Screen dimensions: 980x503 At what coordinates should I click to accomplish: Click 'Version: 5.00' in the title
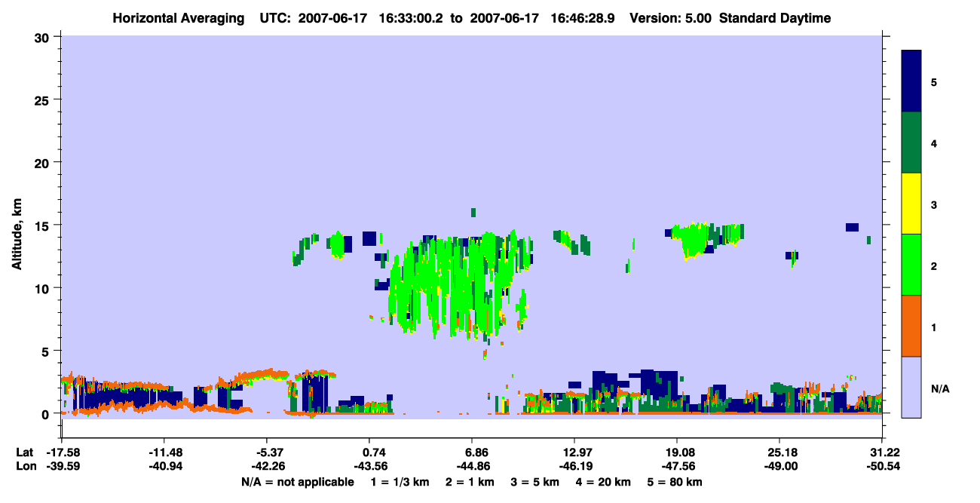click(669, 18)
